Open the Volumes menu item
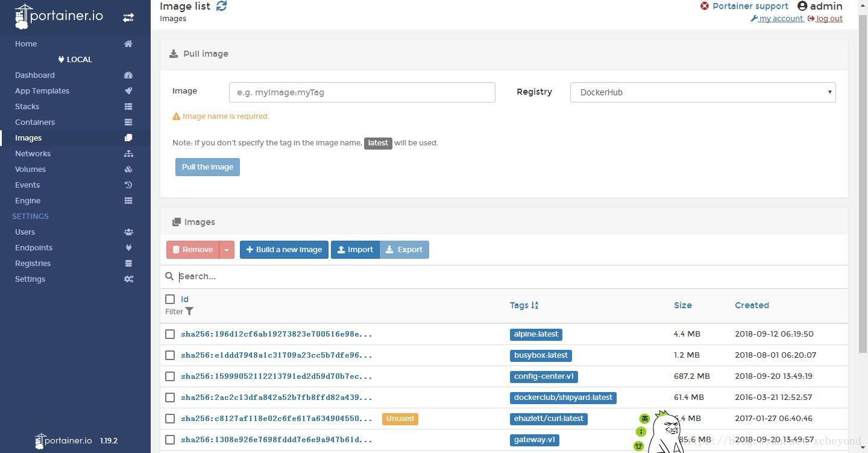 pyautogui.click(x=30, y=169)
